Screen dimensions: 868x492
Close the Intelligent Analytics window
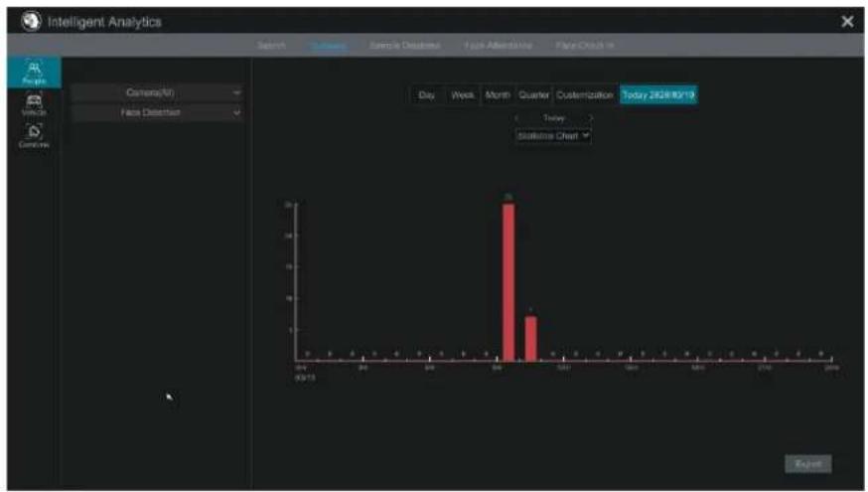pos(847,22)
